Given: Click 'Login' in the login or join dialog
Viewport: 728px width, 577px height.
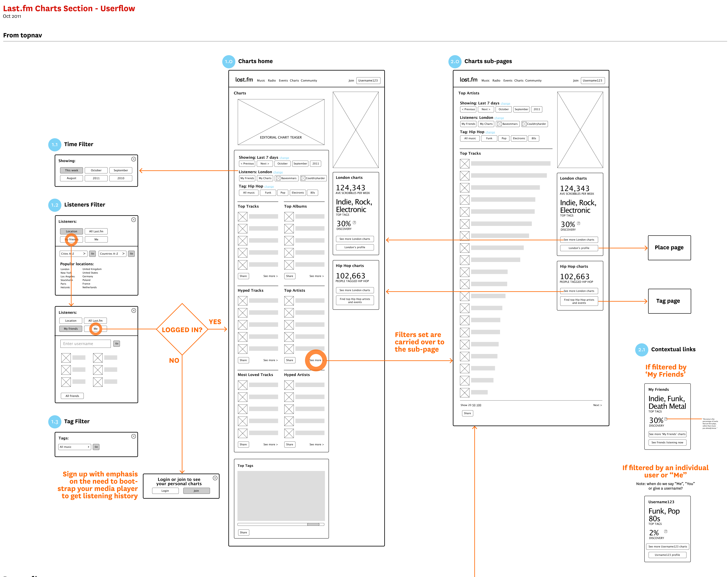Looking at the screenshot, I should (165, 491).
